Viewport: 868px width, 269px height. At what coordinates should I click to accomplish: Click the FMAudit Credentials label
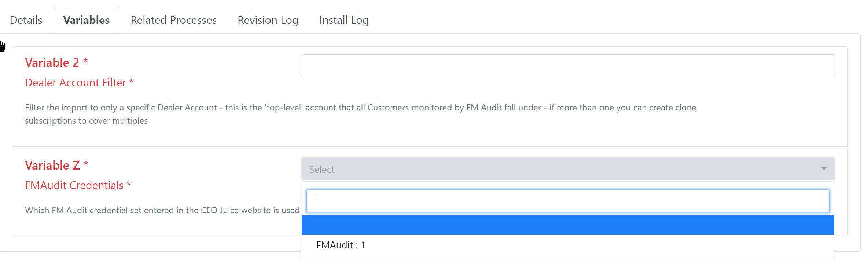(74, 185)
